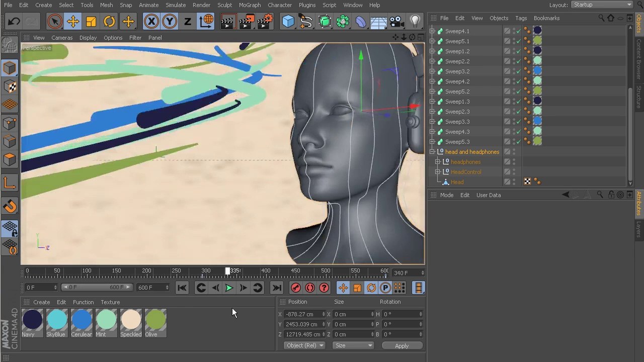The image size is (644, 362).
Task: Open the light object icon
Action: click(x=415, y=22)
